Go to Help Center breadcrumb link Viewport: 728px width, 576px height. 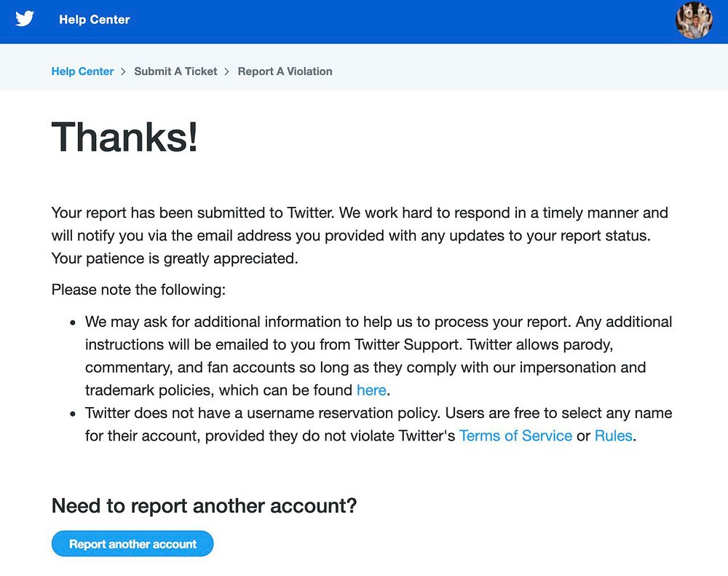(x=82, y=71)
